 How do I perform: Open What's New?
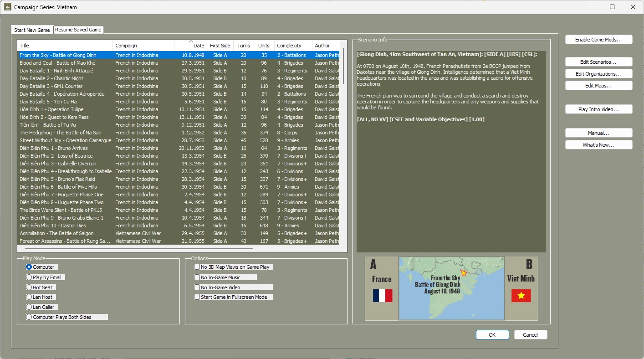[598, 145]
